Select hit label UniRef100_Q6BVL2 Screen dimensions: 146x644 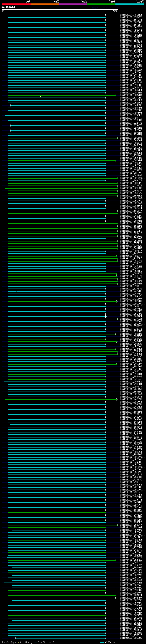(x=131, y=623)
